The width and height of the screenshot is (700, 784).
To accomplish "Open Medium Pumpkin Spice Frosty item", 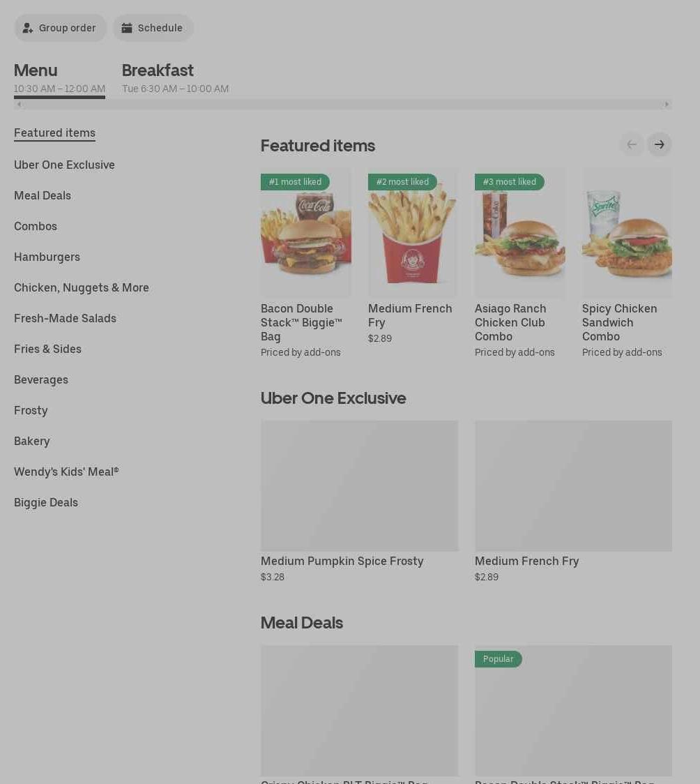I will pos(359,502).
